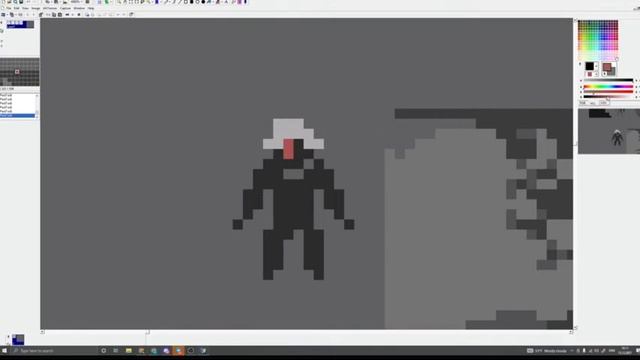Adjust the rainbow hue slider
This screenshot has height=360, width=640.
click(608, 87)
